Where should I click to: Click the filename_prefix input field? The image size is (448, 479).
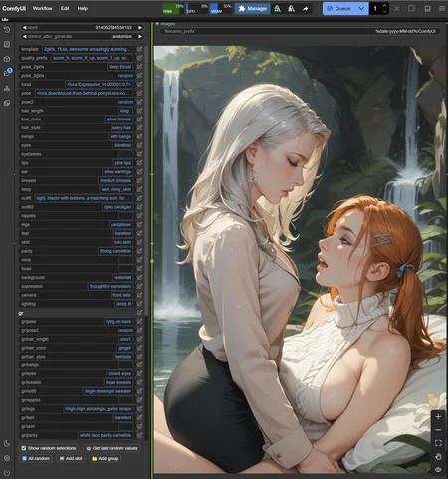pyautogui.click(x=301, y=31)
